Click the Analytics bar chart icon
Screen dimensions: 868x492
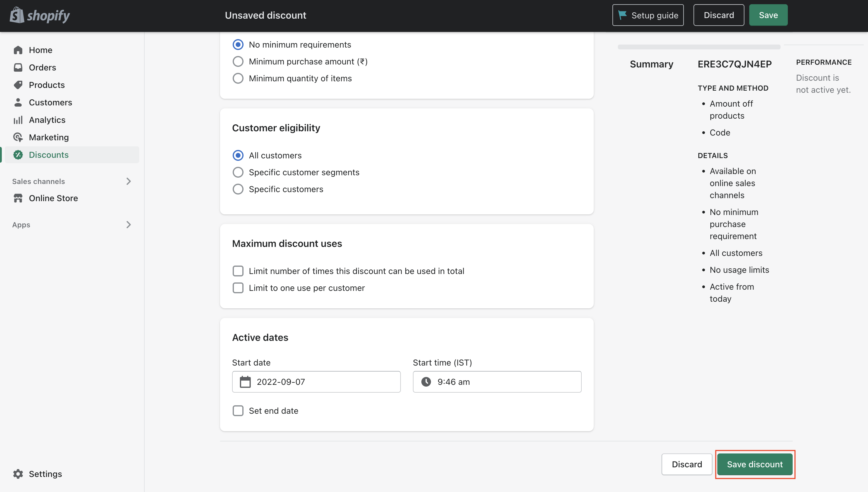(x=18, y=120)
